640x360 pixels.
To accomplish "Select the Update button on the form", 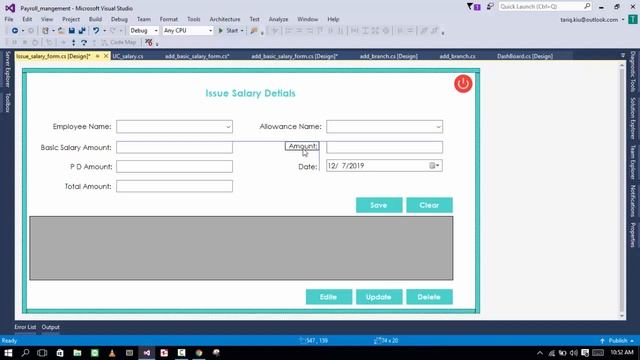I will click(379, 297).
